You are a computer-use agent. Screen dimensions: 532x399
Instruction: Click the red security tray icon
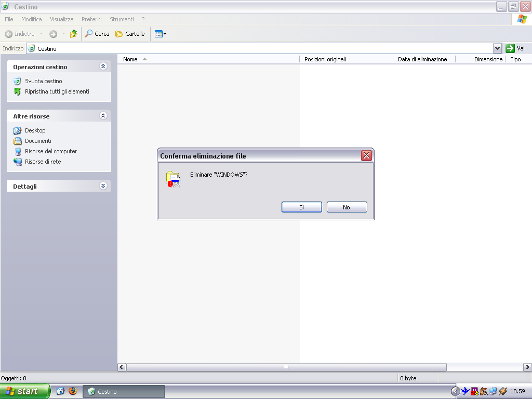(x=475, y=392)
